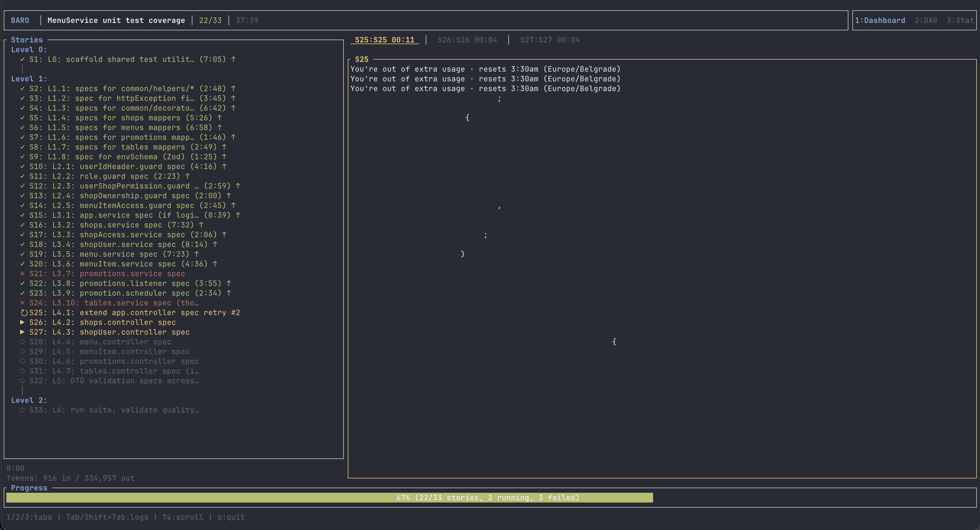Click the 67% progress bar
This screenshot has width=980, height=530.
tap(490, 498)
